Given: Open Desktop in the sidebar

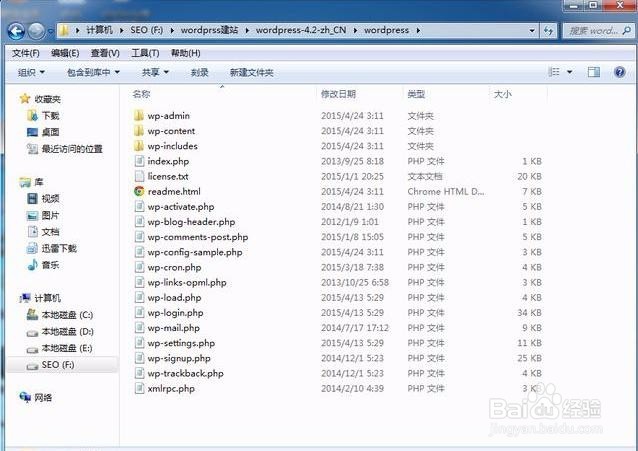Looking at the screenshot, I should [x=44, y=132].
